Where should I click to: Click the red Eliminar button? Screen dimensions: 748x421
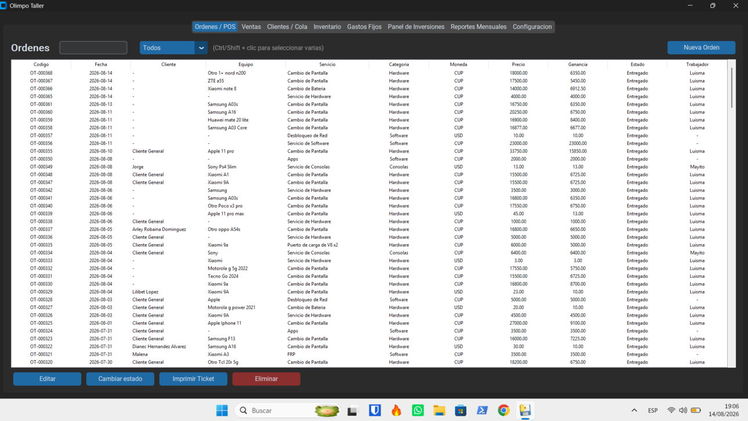[266, 379]
